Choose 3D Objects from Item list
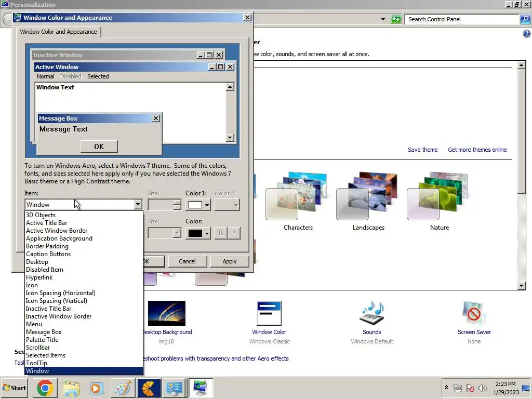Image resolution: width=532 pixels, height=399 pixels. pyautogui.click(x=84, y=215)
